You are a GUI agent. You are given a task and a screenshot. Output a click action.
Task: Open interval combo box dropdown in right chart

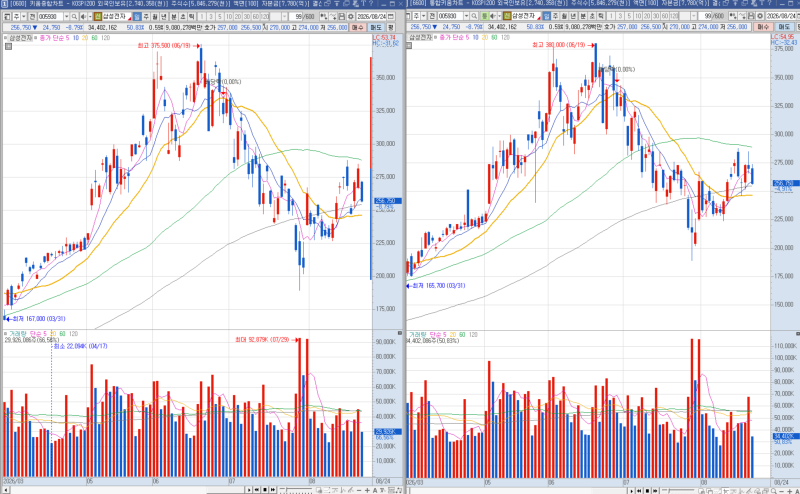point(694,16)
